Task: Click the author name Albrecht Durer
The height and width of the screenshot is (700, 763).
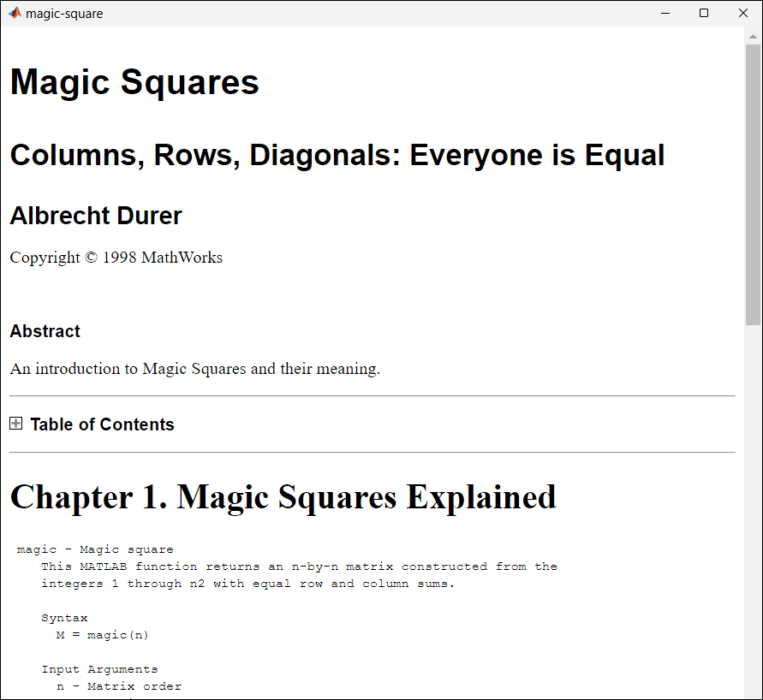Action: pyautogui.click(x=95, y=216)
